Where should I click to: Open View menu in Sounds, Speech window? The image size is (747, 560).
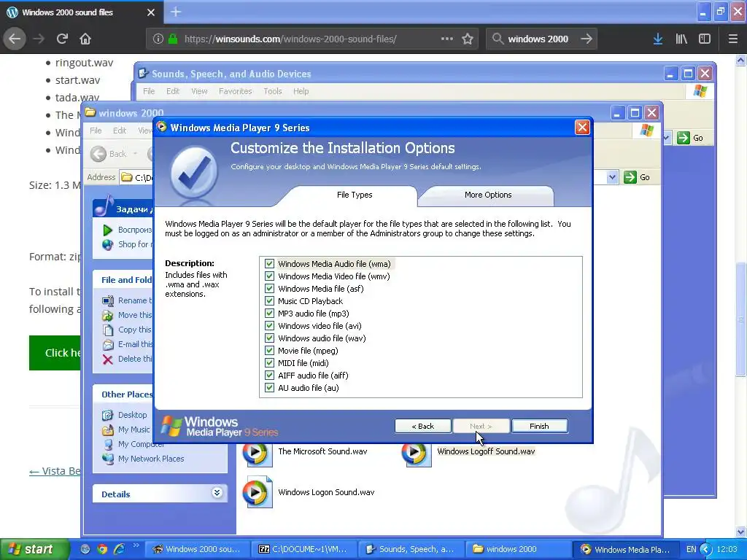tap(199, 91)
